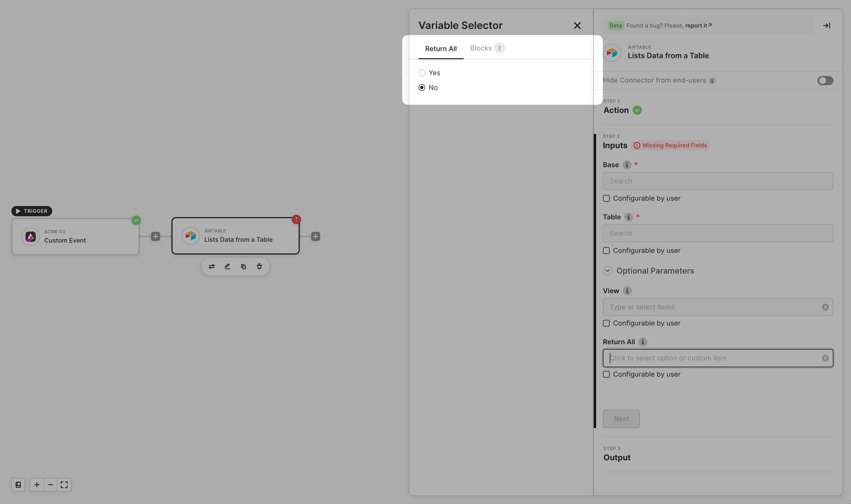Duplicate the Airtable node with copy icon
Viewport: 851px width, 504px height.
[x=243, y=266]
